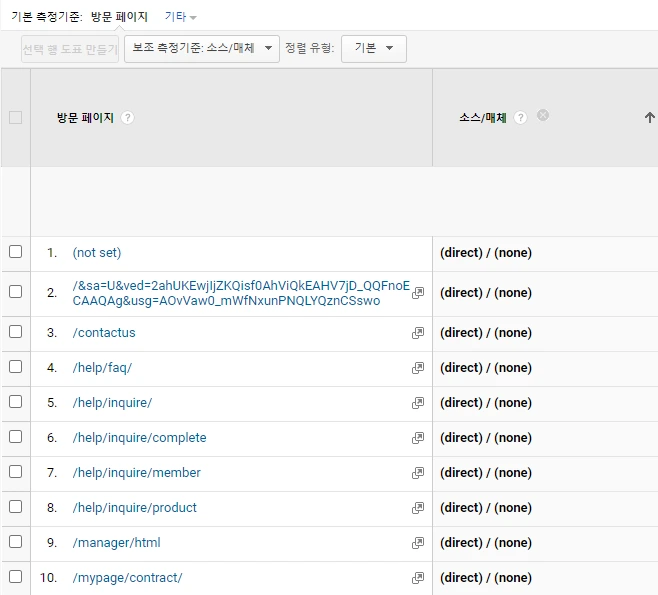This screenshot has width=658, height=595.
Task: Open the 정렬 유형 기본 dropdown
Action: click(373, 49)
